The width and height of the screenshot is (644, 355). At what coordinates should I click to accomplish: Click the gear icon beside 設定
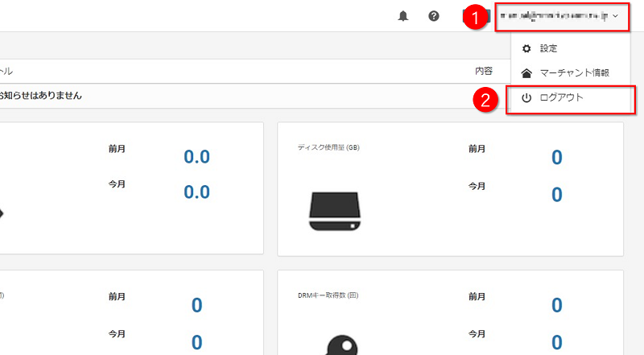pos(526,48)
